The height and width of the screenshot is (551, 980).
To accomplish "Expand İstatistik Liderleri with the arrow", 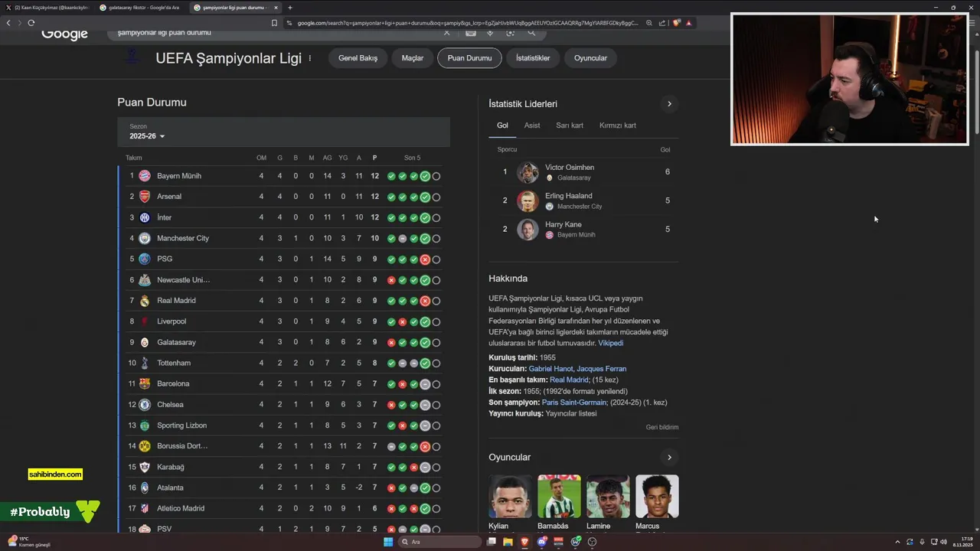I will (x=669, y=104).
